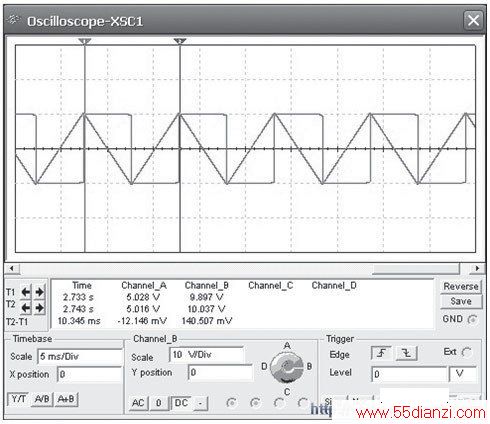Viewport: 490px width, 424px height.
Task: Enable the GND radio button
Action: pyautogui.click(x=472, y=319)
